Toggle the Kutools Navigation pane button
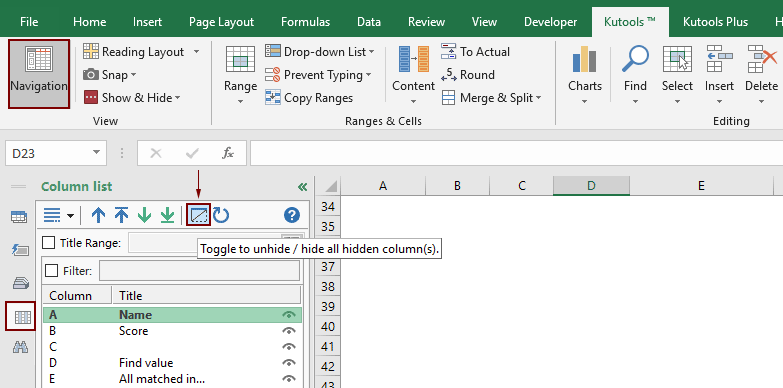Image resolution: width=783 pixels, height=388 pixels. pyautogui.click(x=39, y=74)
